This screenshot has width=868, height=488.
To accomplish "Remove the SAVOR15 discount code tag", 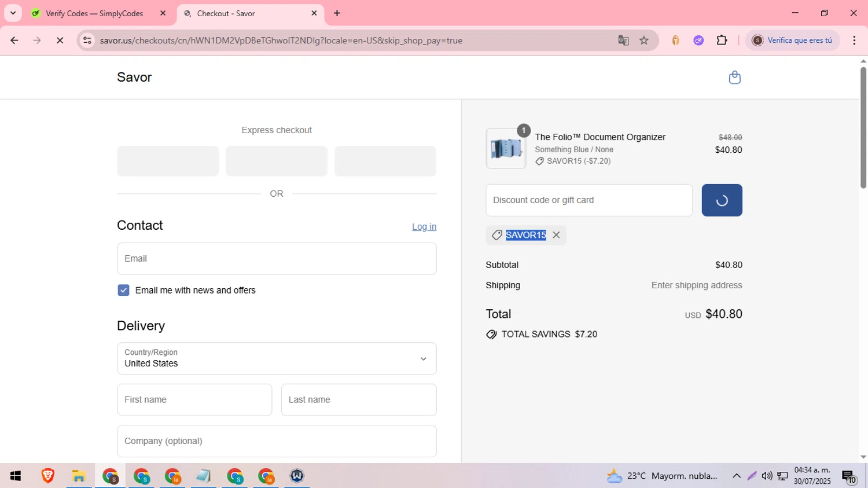I will 556,235.
